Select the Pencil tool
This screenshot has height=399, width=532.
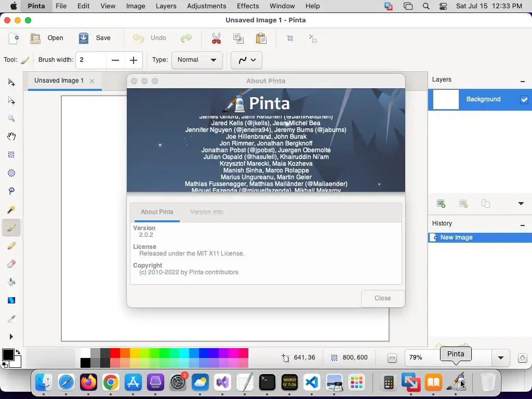[x=11, y=246]
